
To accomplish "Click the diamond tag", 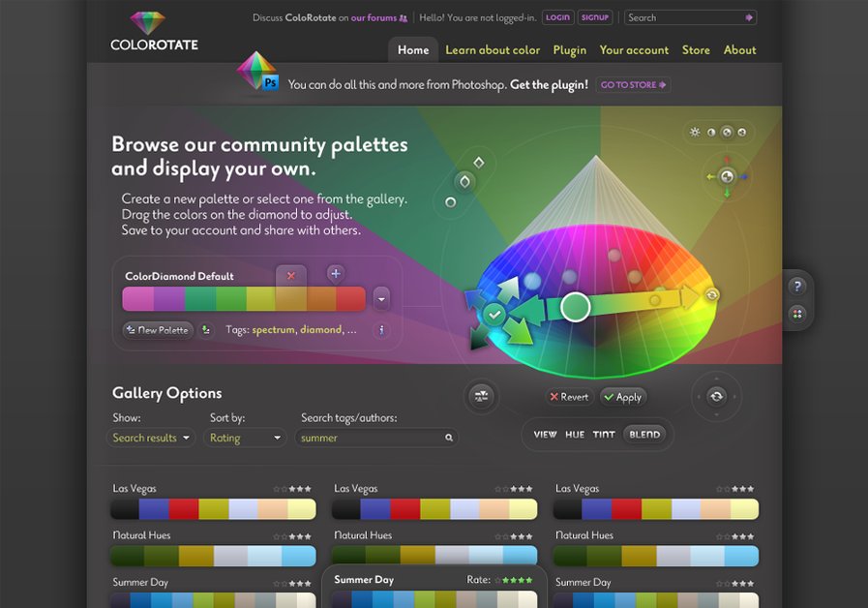I will point(321,329).
